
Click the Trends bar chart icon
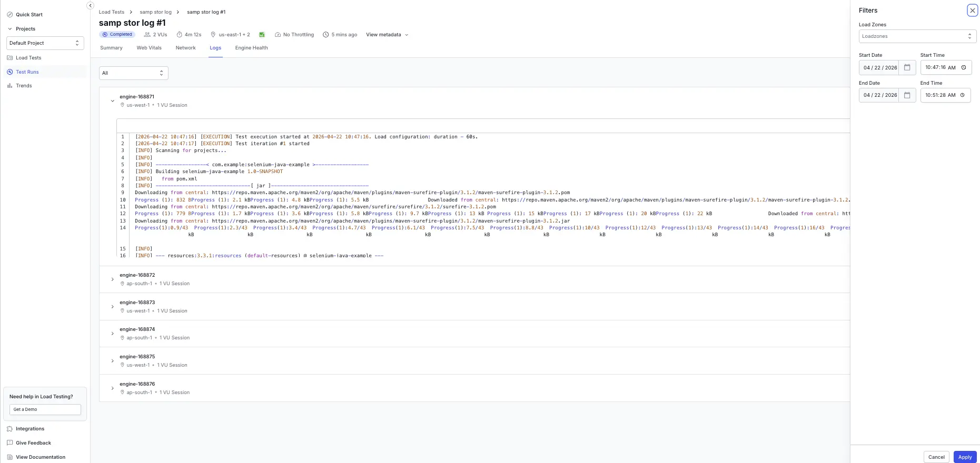[10, 86]
